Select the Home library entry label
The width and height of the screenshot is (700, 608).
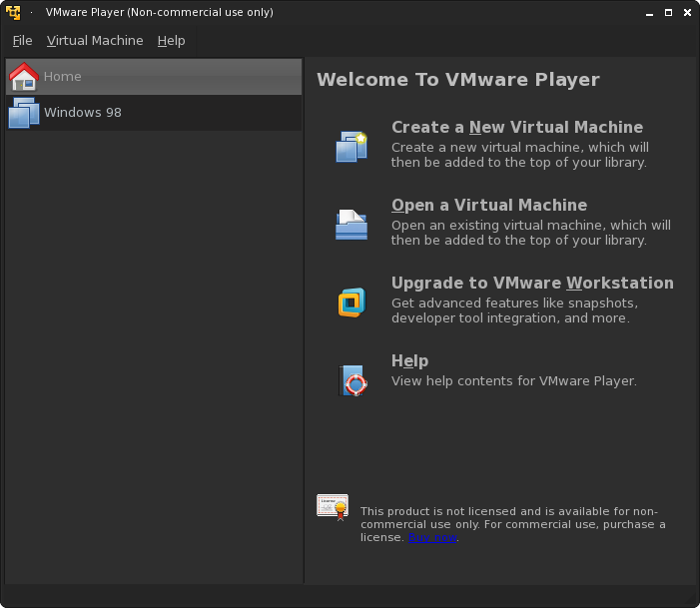(63, 76)
